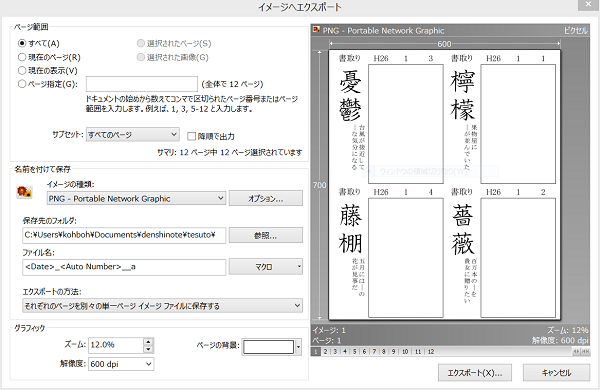Switch preview to page tab 9
Screen dimensions: 600x390
(393, 351)
